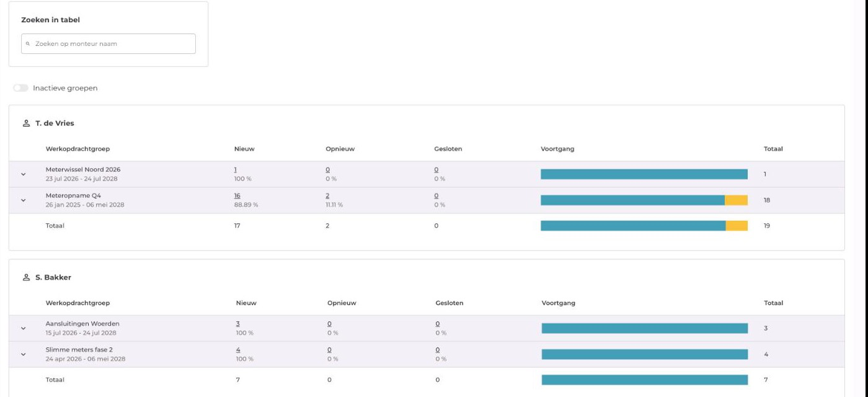This screenshot has width=868, height=397.
Task: Click the Aansluitingen Woerden progress bar
Action: (x=645, y=328)
